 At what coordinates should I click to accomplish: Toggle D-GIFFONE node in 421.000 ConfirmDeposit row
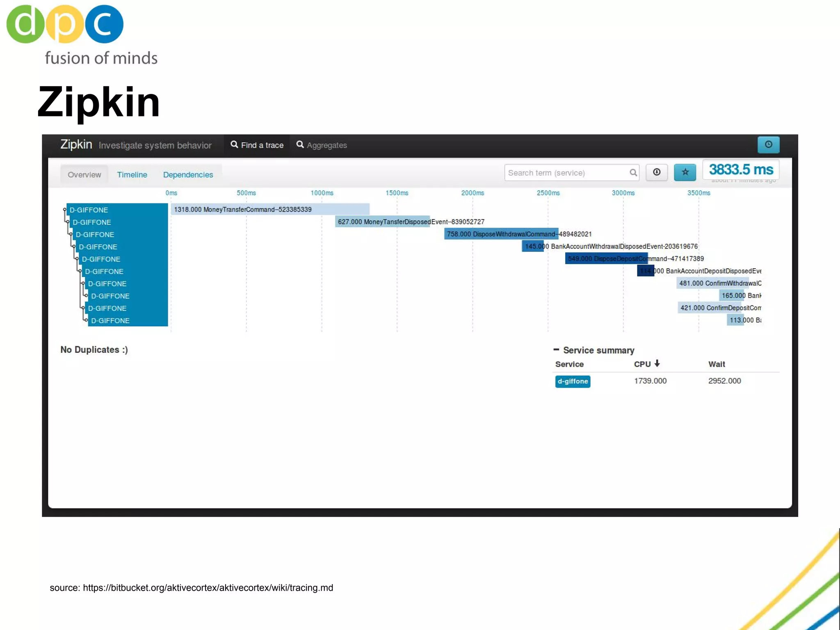click(83, 308)
